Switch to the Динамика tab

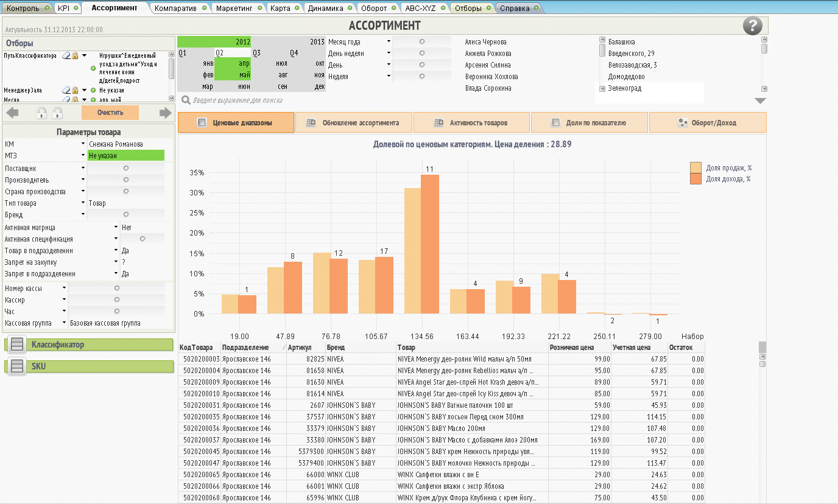coord(330,9)
